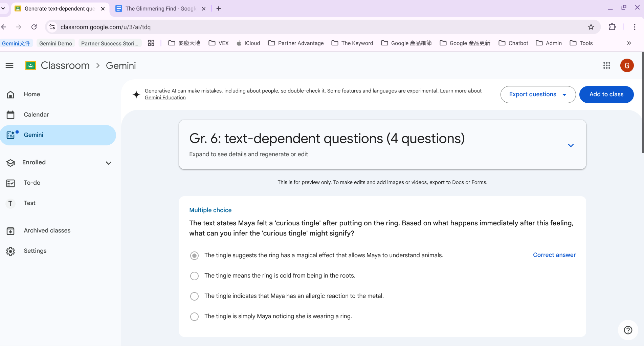Click the help question mark icon
The height and width of the screenshot is (346, 644).
(x=628, y=330)
